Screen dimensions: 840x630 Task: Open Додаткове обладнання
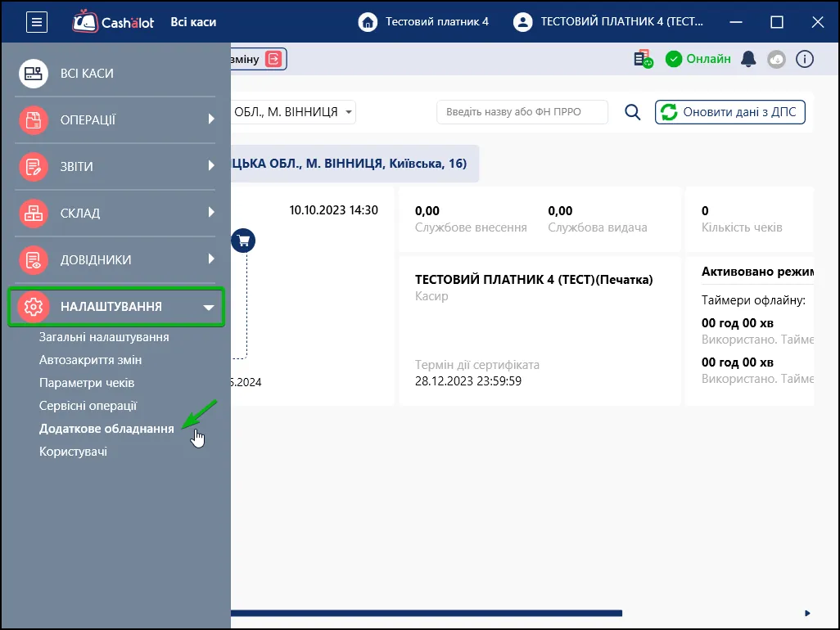click(106, 429)
